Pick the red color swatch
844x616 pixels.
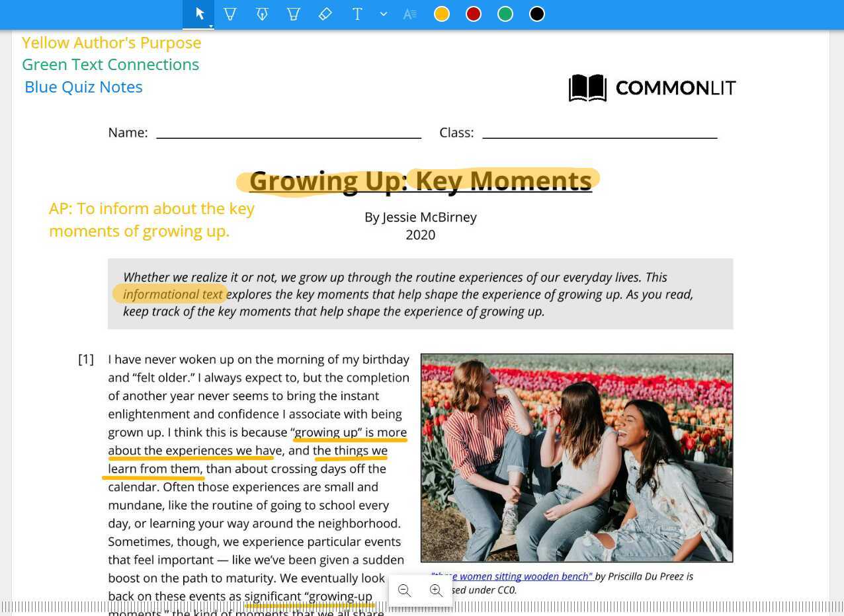click(473, 13)
